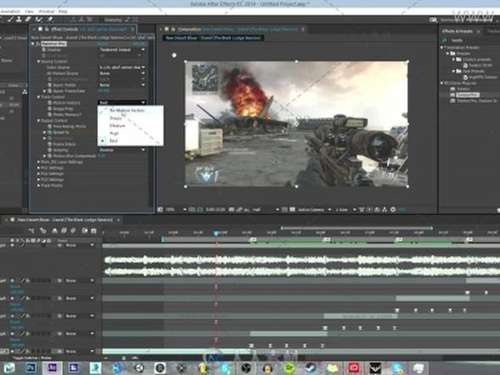Click the grid and guide options icon
The width and height of the screenshot is (500, 375).
(192, 209)
